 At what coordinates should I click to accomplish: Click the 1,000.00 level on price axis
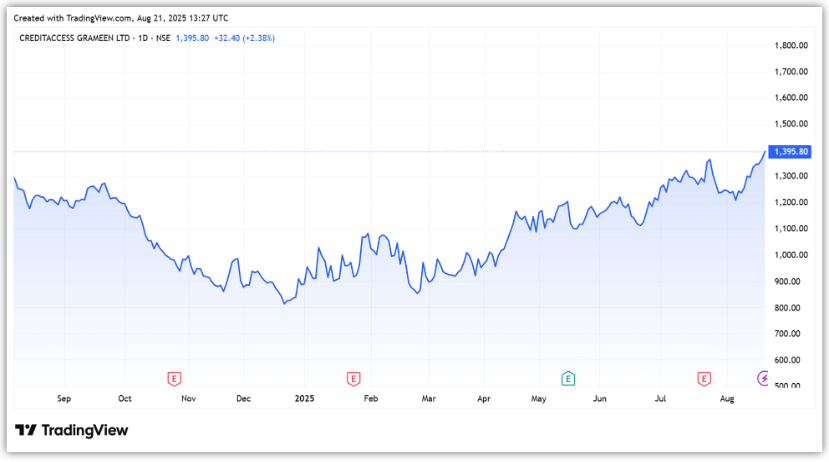coord(791,255)
